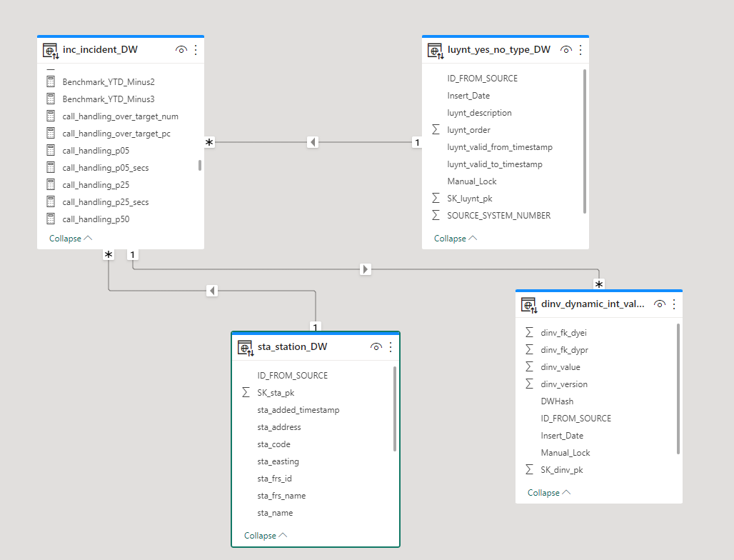Click the sta_station_DW table icon
The height and width of the screenshot is (560, 734).
click(246, 348)
